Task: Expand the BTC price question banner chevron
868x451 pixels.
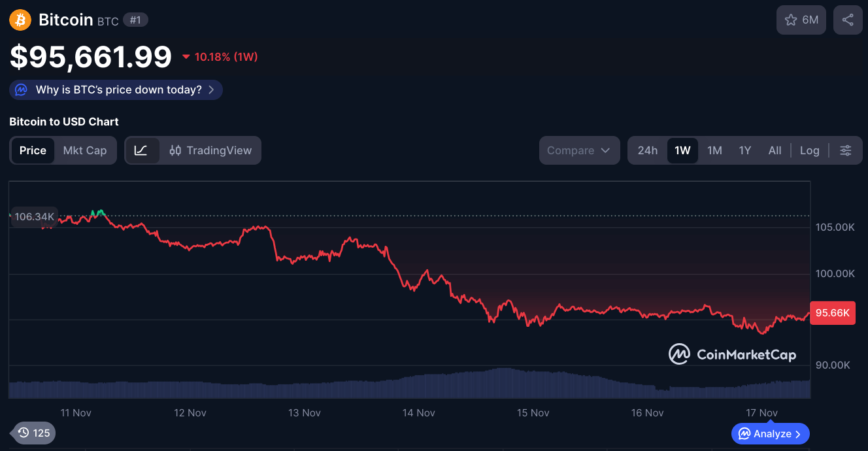Action: 210,90
